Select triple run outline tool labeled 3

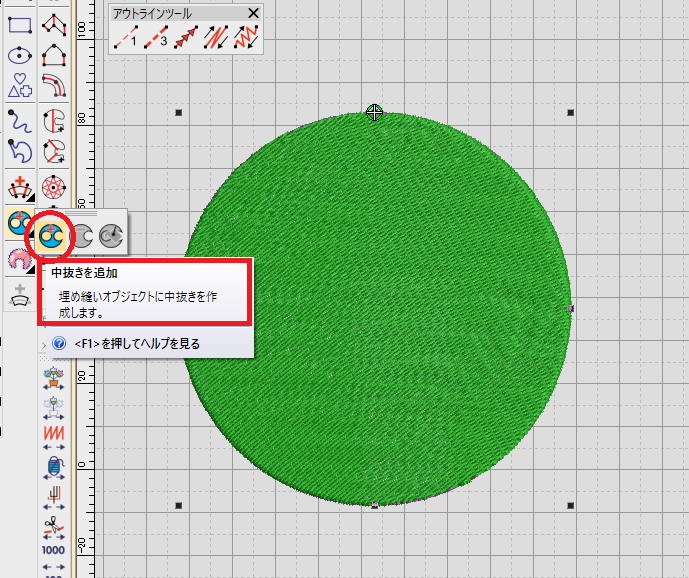pyautogui.click(x=156, y=36)
